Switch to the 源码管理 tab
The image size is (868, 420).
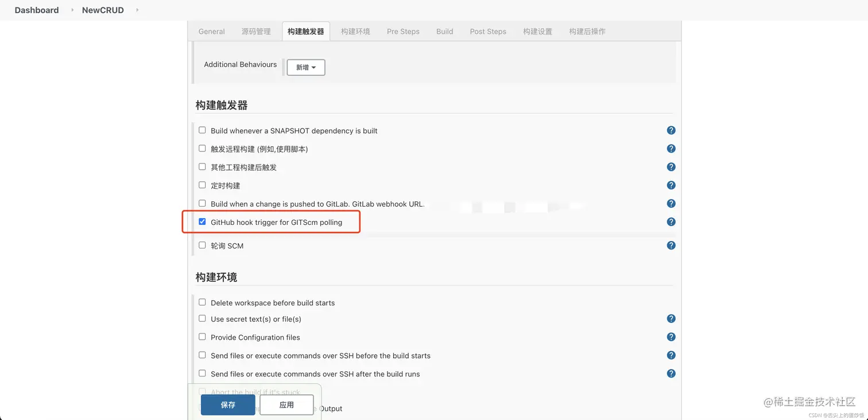click(x=256, y=32)
